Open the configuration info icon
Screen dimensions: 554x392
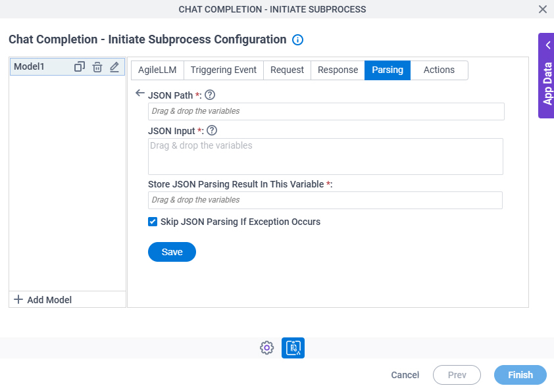(x=297, y=40)
